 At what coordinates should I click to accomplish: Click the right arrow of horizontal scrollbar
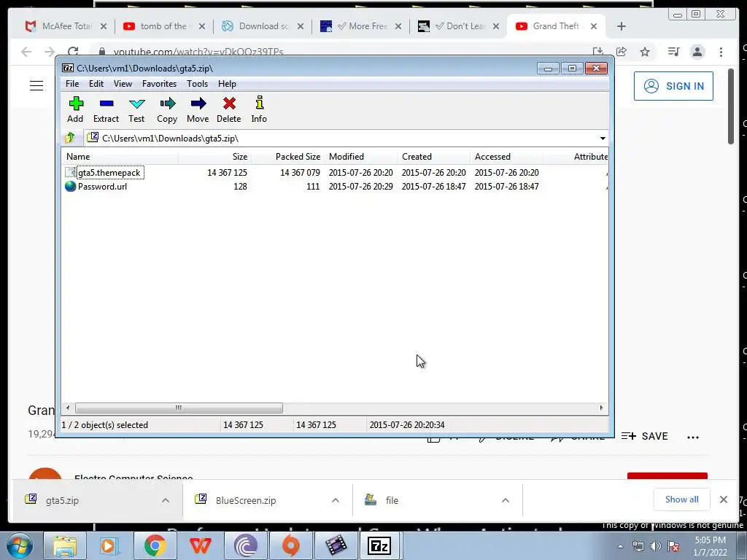click(601, 408)
